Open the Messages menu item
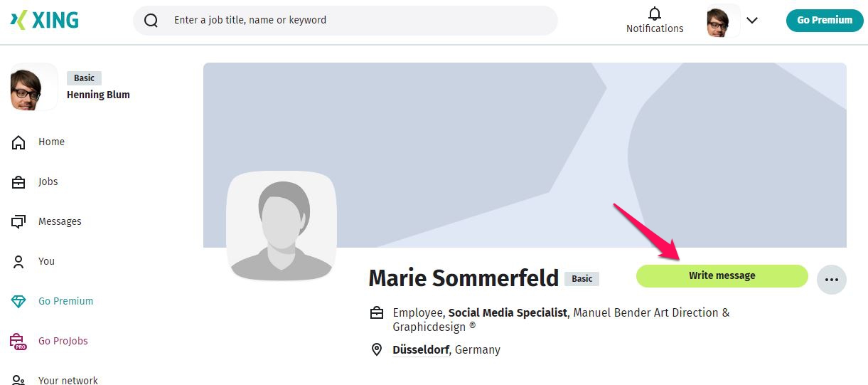The width and height of the screenshot is (868, 385). (60, 221)
